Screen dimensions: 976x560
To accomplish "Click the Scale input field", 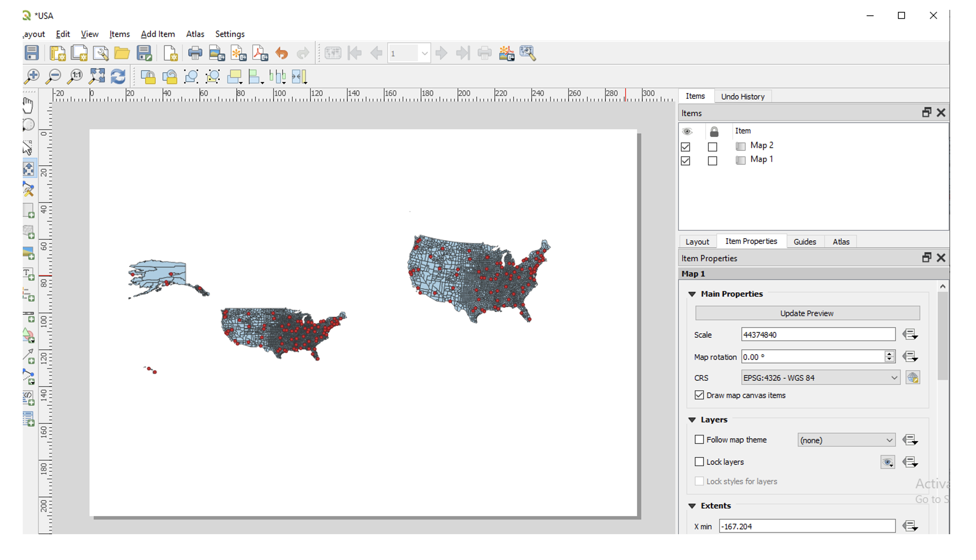I will pos(818,335).
